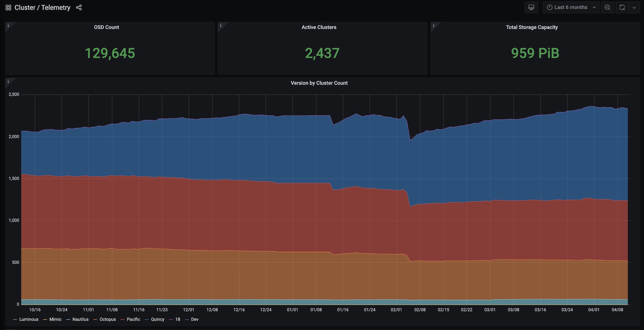Click the 18 legend color line
The height and width of the screenshot is (330, 644).
(171, 320)
